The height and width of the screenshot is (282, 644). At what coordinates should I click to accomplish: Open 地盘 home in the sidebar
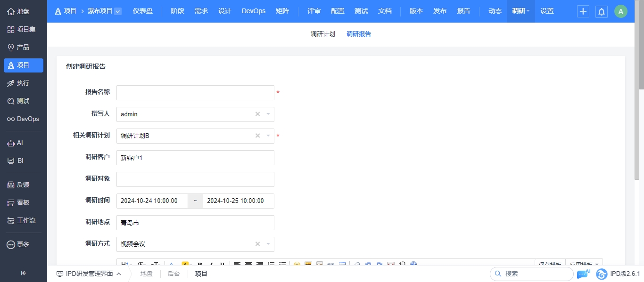click(23, 11)
